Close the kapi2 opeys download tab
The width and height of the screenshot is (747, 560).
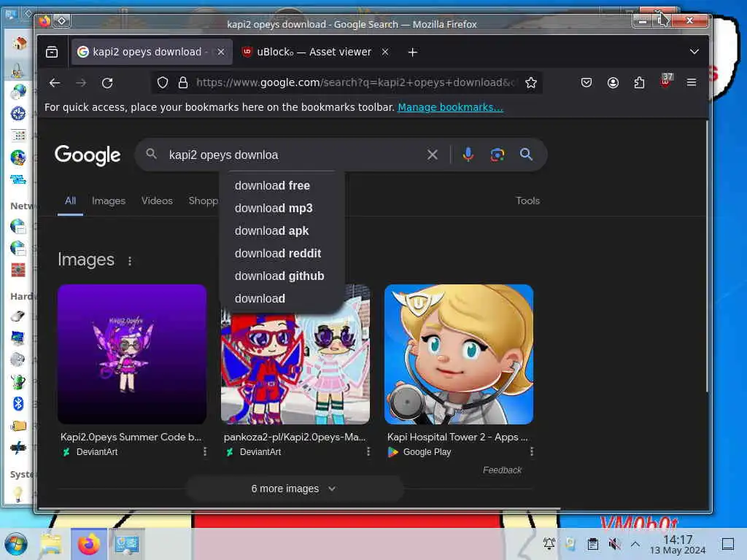(x=220, y=52)
